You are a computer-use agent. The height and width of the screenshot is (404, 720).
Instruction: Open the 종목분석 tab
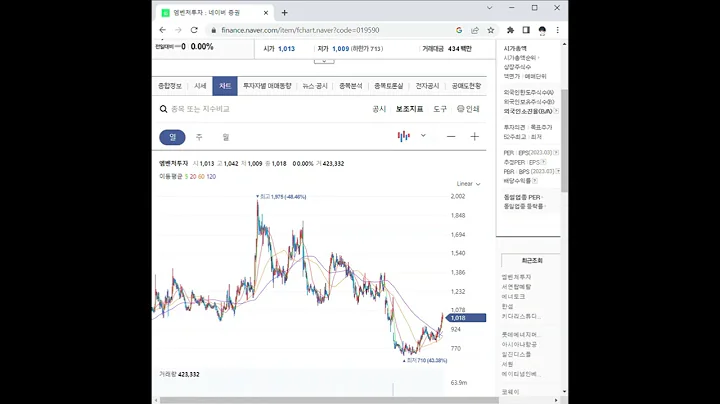(x=351, y=86)
